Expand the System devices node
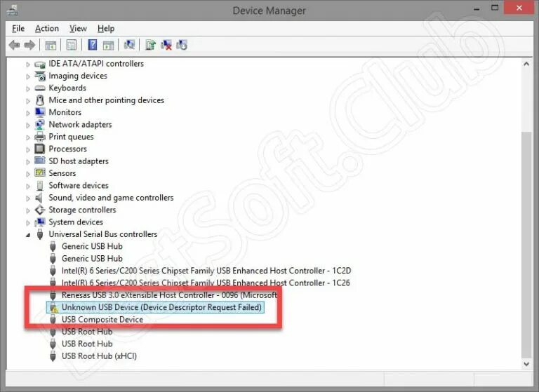 click(28, 223)
